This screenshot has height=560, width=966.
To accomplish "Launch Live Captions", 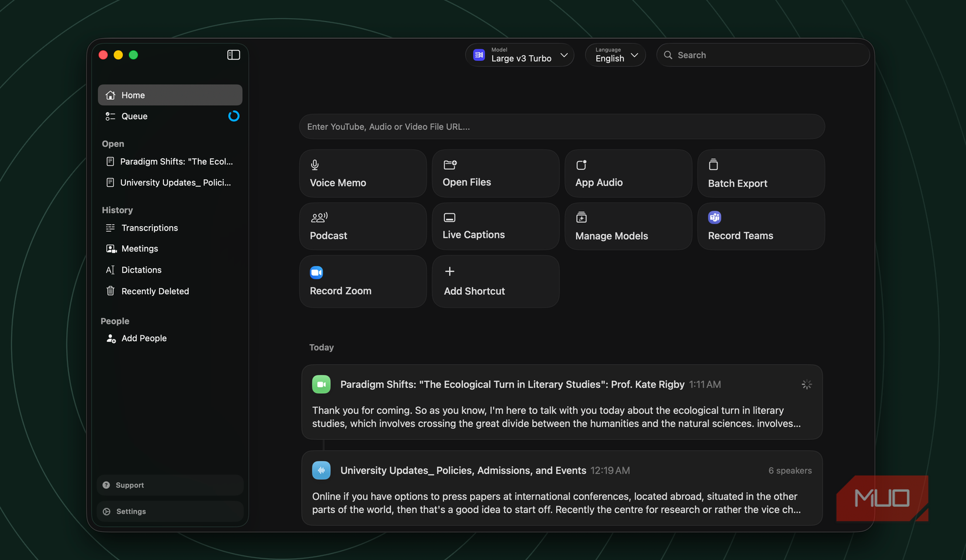I will [x=496, y=226].
